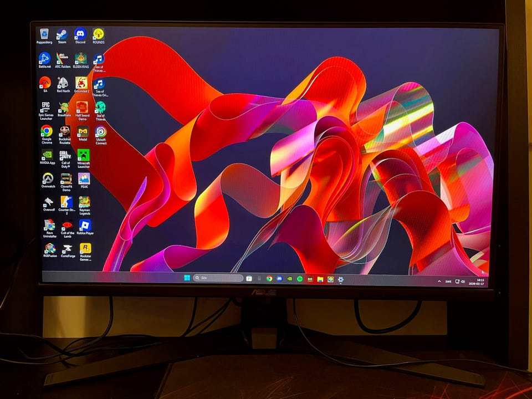Select the EA app desktop icon
The width and height of the screenshot is (532, 399).
[45, 84]
